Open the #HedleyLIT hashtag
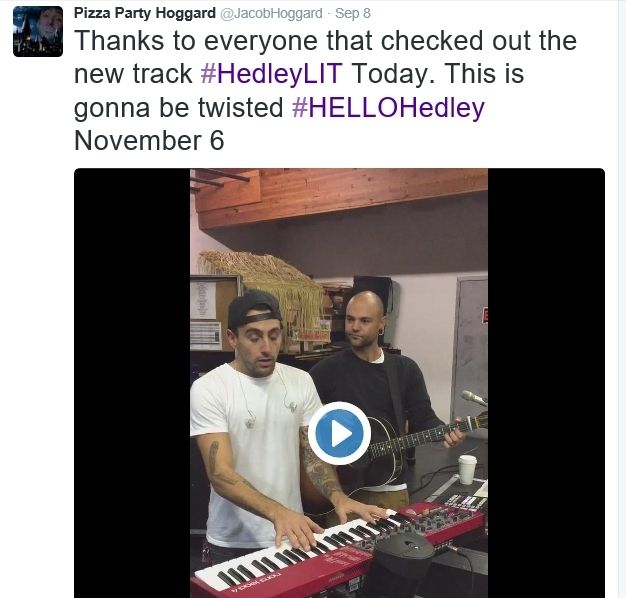 pyautogui.click(x=271, y=74)
